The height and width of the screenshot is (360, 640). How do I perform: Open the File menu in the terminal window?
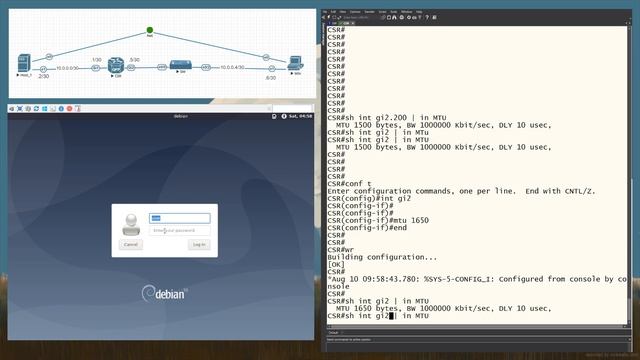[x=325, y=12]
